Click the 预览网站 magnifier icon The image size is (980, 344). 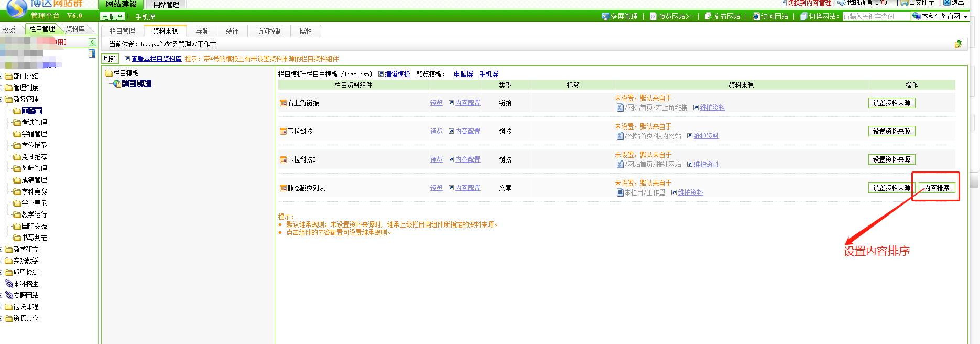point(653,16)
